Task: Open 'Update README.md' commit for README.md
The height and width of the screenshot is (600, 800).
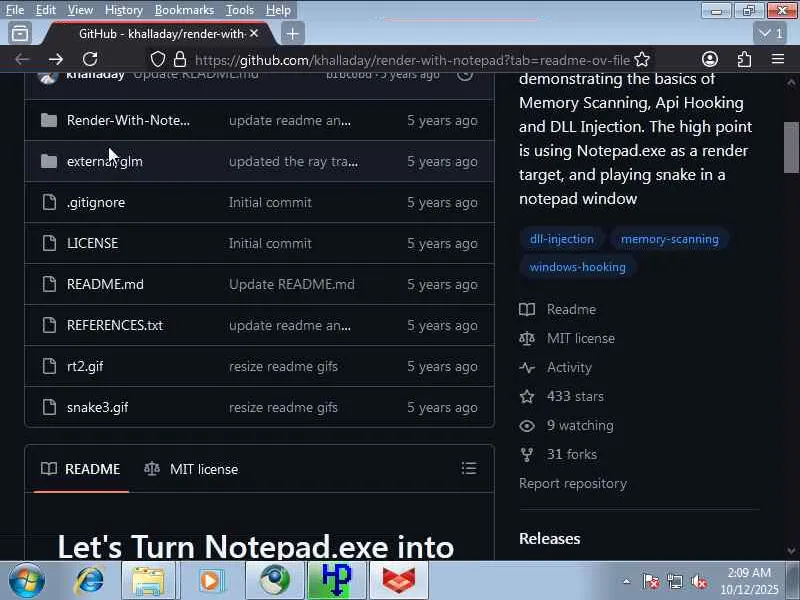Action: point(292,284)
